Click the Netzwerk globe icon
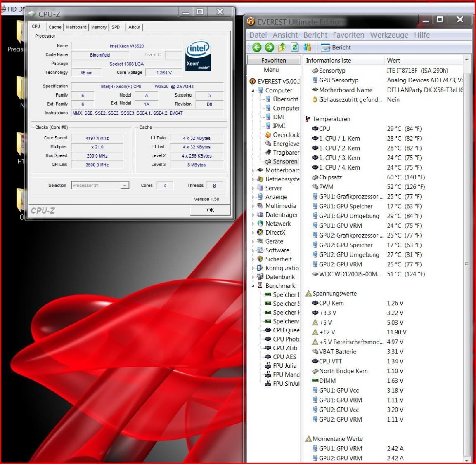The image size is (476, 464). tap(260, 224)
